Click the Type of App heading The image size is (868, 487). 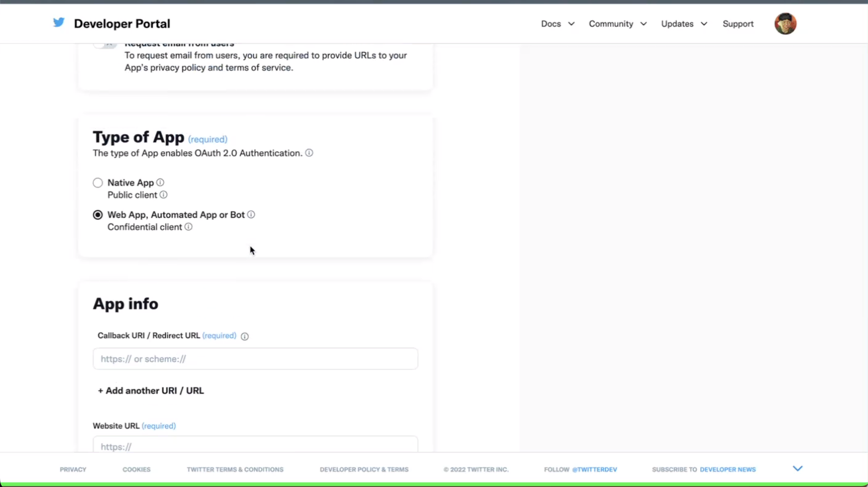(138, 137)
